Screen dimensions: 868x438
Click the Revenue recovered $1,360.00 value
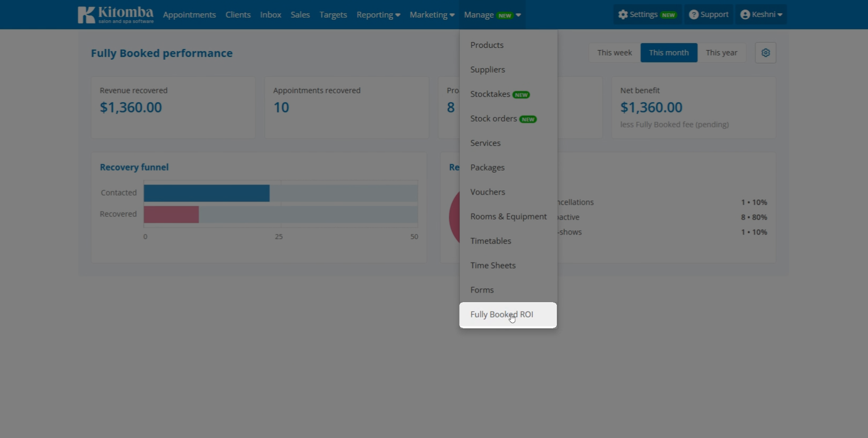pyautogui.click(x=131, y=108)
